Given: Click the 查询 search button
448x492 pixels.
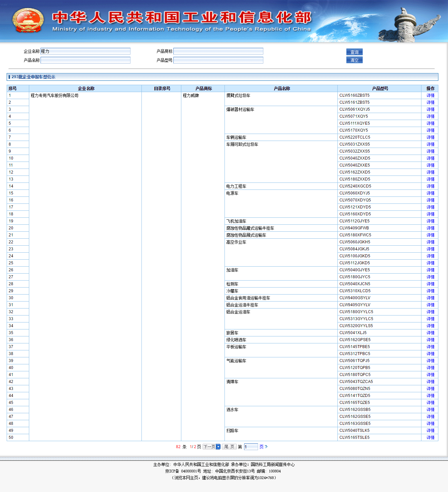Looking at the screenshot, I should pyautogui.click(x=354, y=52).
